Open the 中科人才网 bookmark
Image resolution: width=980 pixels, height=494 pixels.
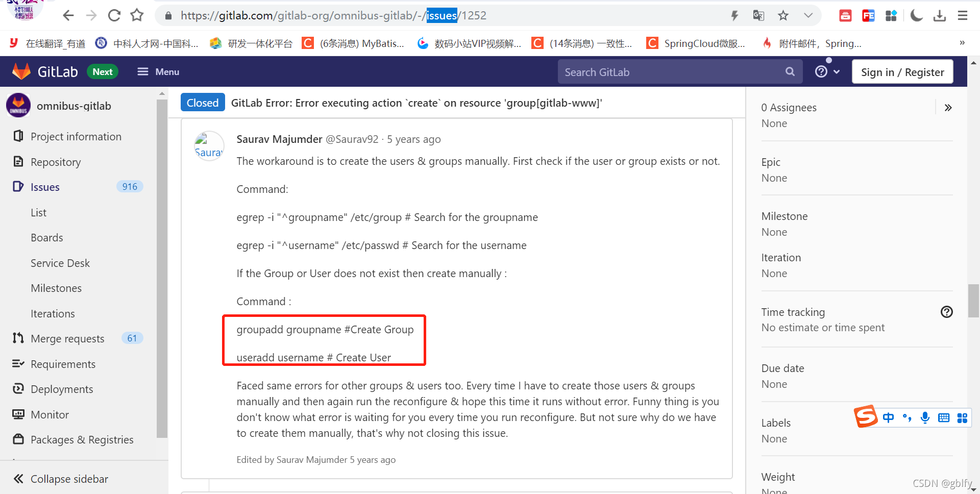coord(147,43)
